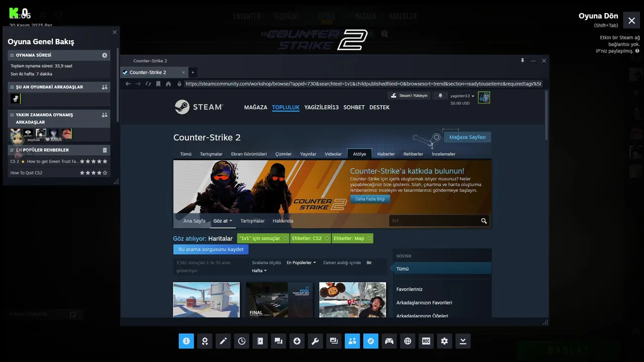Remove the Etiketler: Map filter
Viewport: 644px width, 362px height.
point(369,238)
